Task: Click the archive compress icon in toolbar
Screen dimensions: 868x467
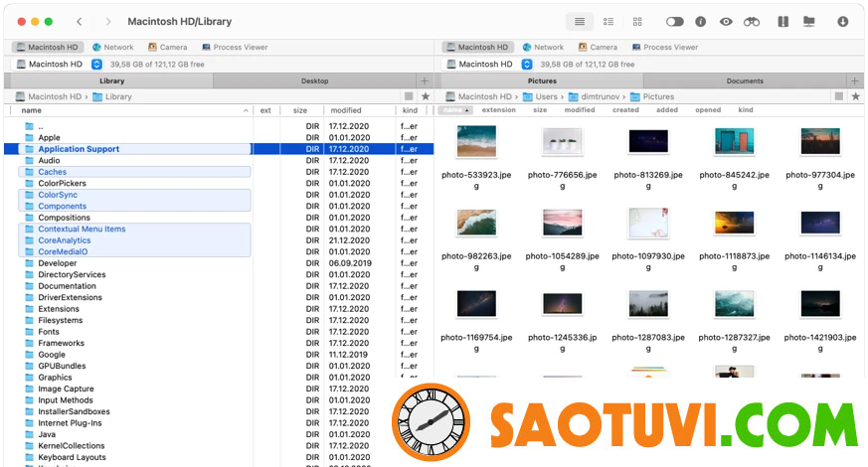Action: 782,21
